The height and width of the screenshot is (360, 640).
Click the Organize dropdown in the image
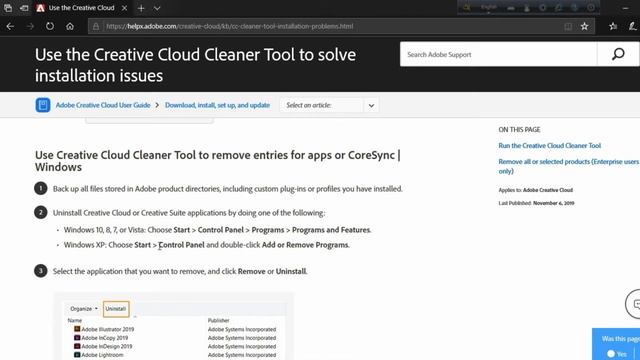[x=84, y=309]
